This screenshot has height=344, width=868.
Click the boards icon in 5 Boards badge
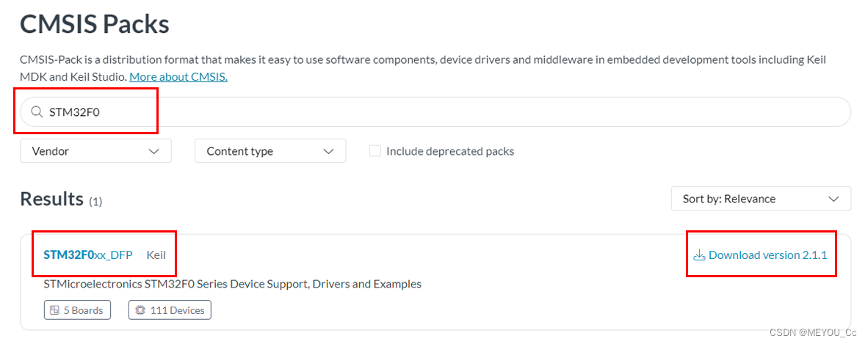54,310
